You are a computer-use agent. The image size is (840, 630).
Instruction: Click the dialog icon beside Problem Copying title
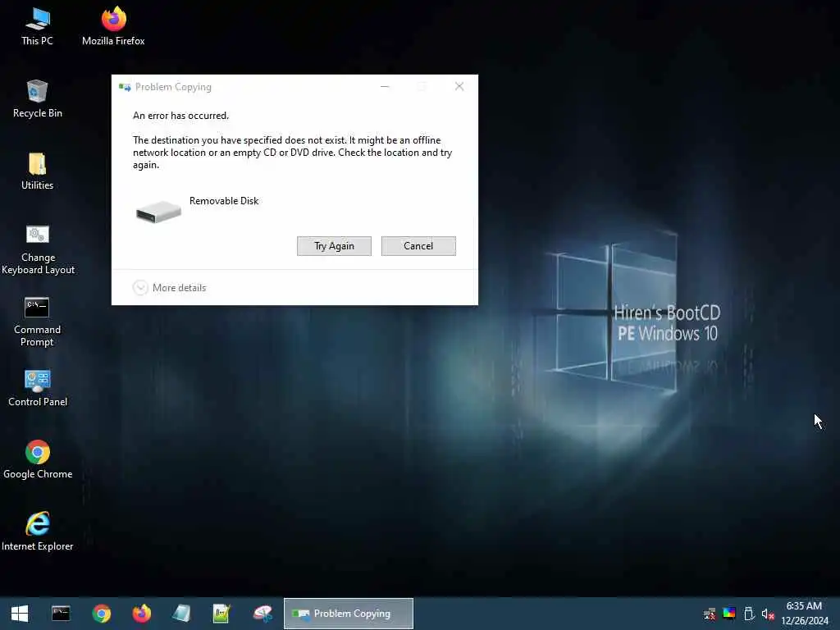pos(125,87)
